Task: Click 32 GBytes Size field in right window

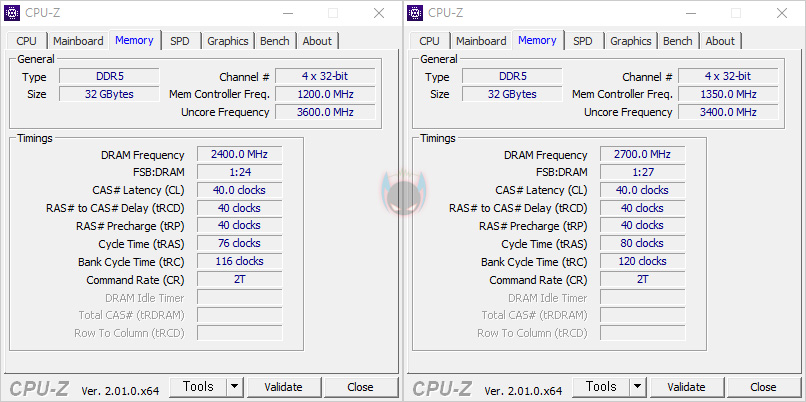Action: (x=512, y=94)
